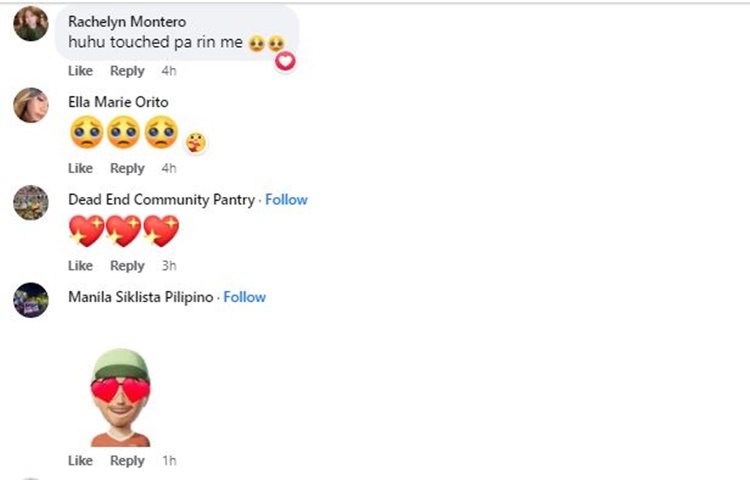Like Ella Marie Orito's comment
Image resolution: width=750 pixels, height=480 pixels.
(80, 168)
